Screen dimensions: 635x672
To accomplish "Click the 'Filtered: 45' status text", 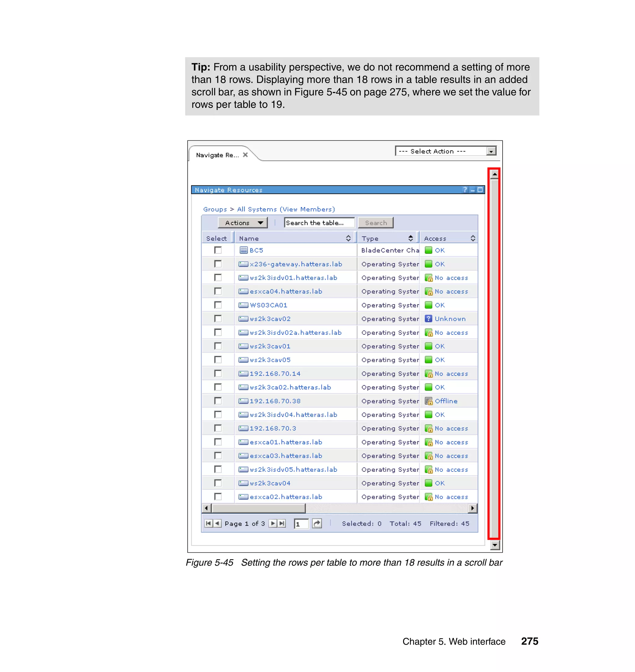I will pos(449,524).
